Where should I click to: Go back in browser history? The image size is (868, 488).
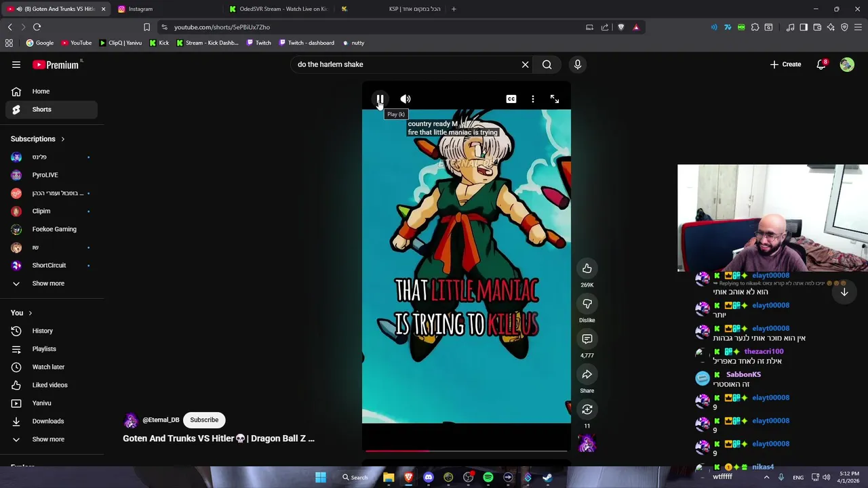[x=10, y=27]
